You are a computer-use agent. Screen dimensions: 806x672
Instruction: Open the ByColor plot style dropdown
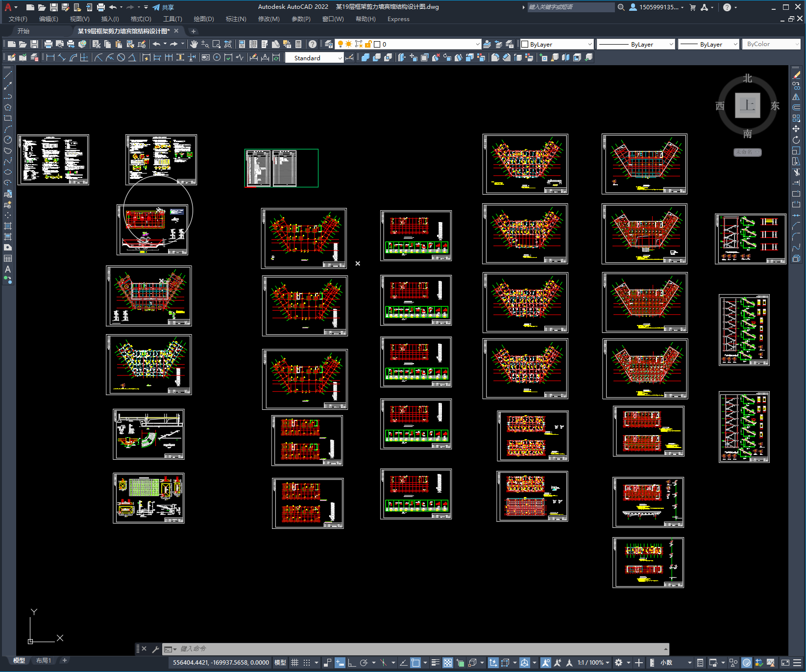coord(771,44)
